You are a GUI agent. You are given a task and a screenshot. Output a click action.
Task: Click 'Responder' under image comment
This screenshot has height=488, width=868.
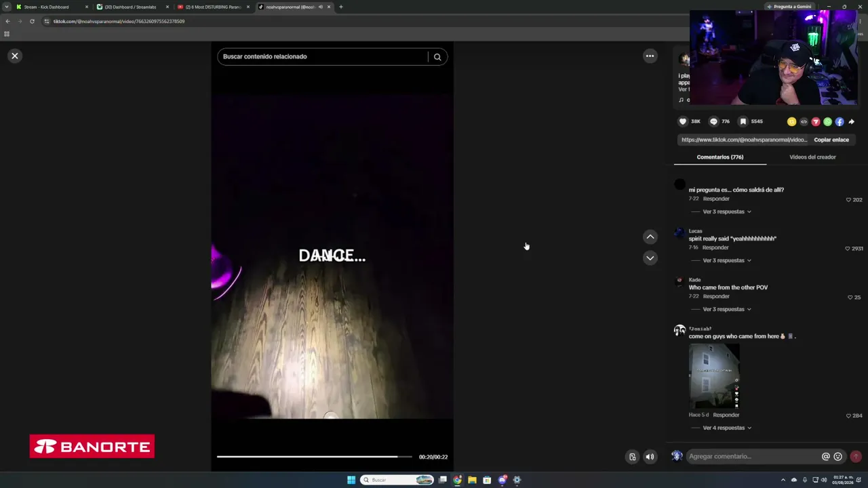point(726,415)
